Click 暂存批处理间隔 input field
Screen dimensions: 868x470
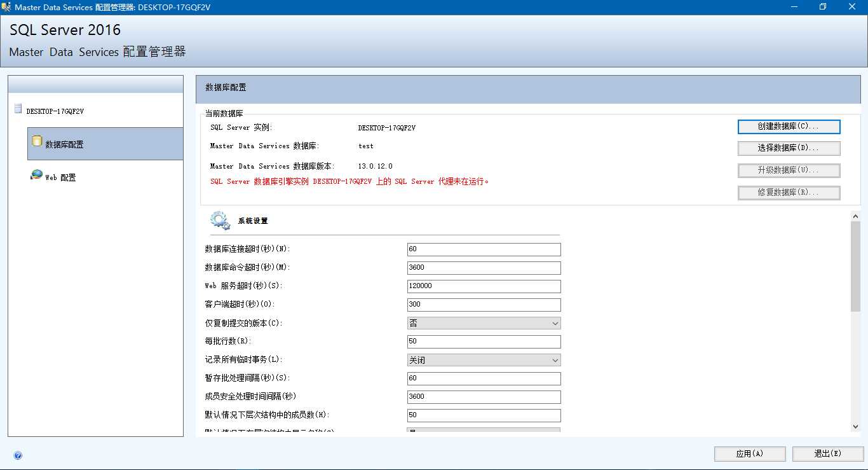pos(484,378)
